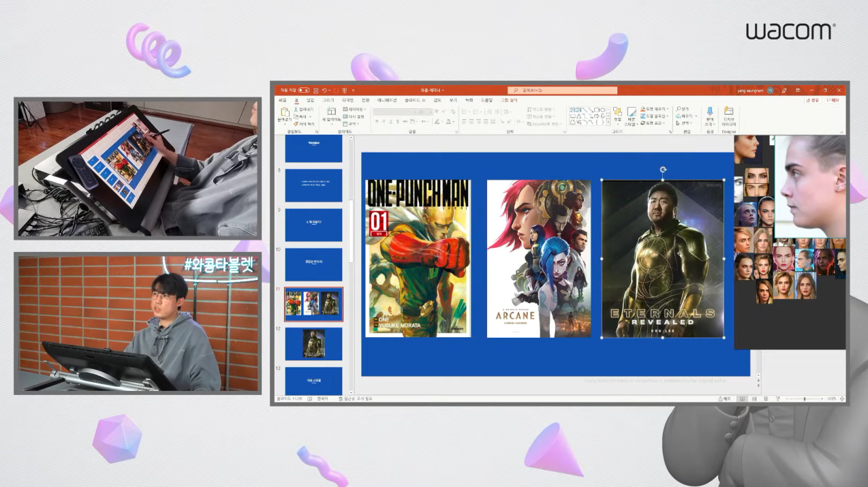868x487 pixels.
Task: Open the 디자인 (Design) ribbon tab
Action: coord(347,100)
